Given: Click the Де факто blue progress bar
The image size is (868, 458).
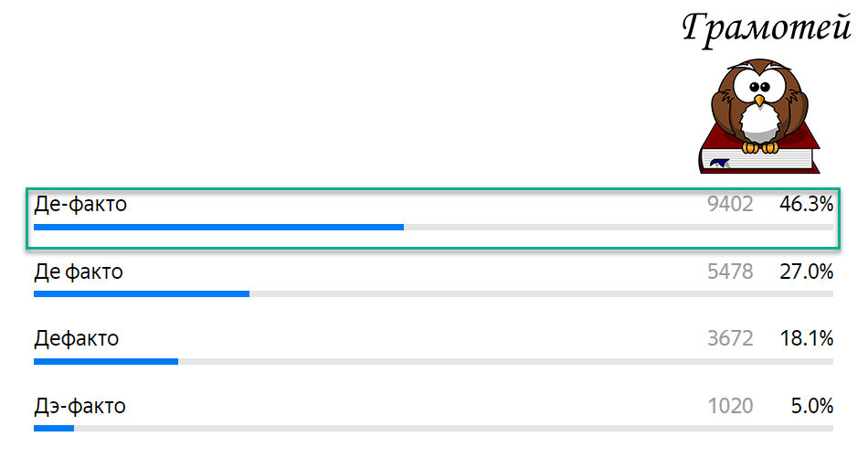Looking at the screenshot, I should click(x=142, y=294).
